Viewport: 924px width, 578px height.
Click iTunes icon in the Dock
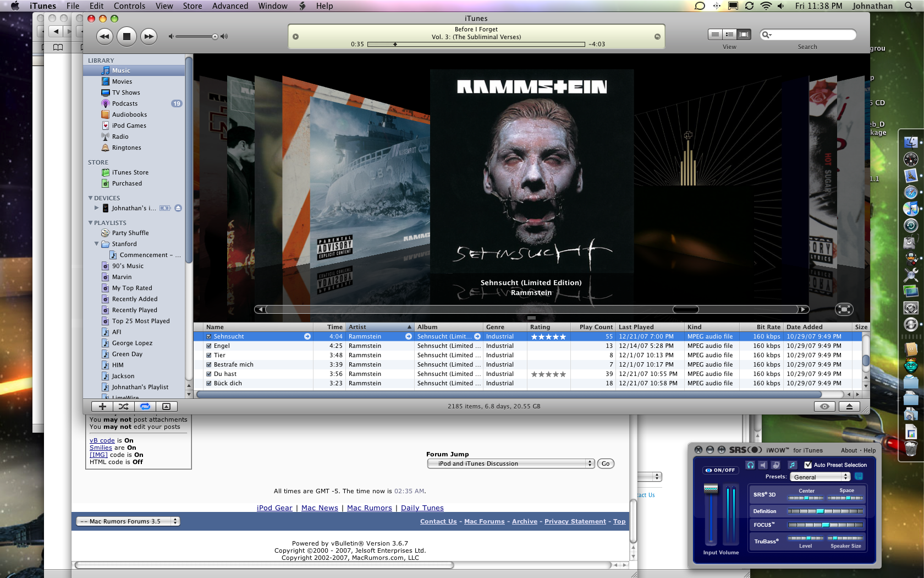[x=911, y=209]
